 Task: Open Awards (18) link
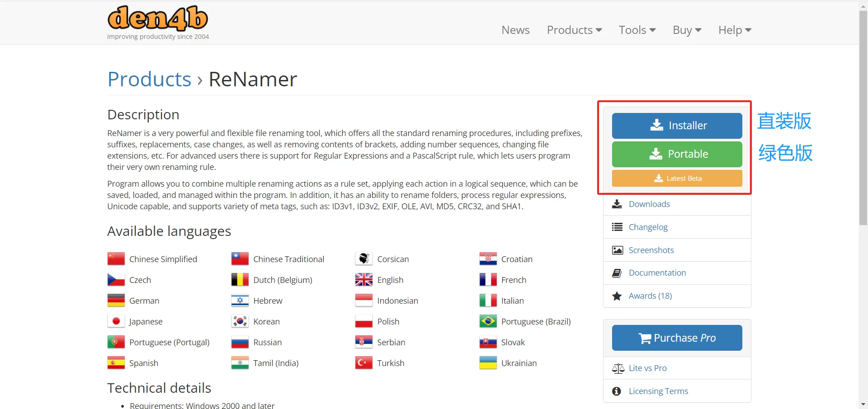pyautogui.click(x=650, y=296)
